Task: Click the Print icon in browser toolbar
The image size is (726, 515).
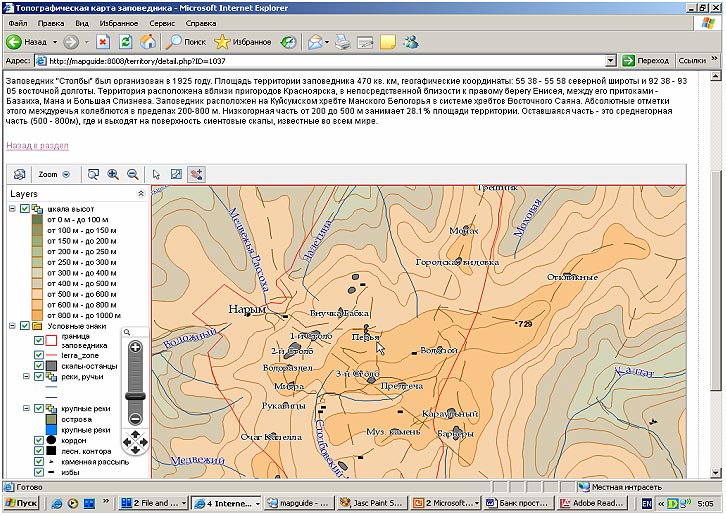Action: click(342, 42)
